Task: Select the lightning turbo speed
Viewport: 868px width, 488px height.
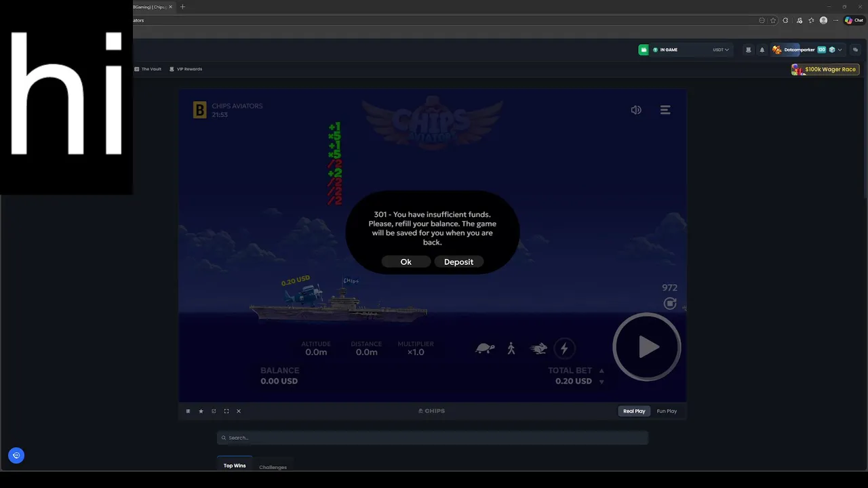Action: (x=564, y=348)
